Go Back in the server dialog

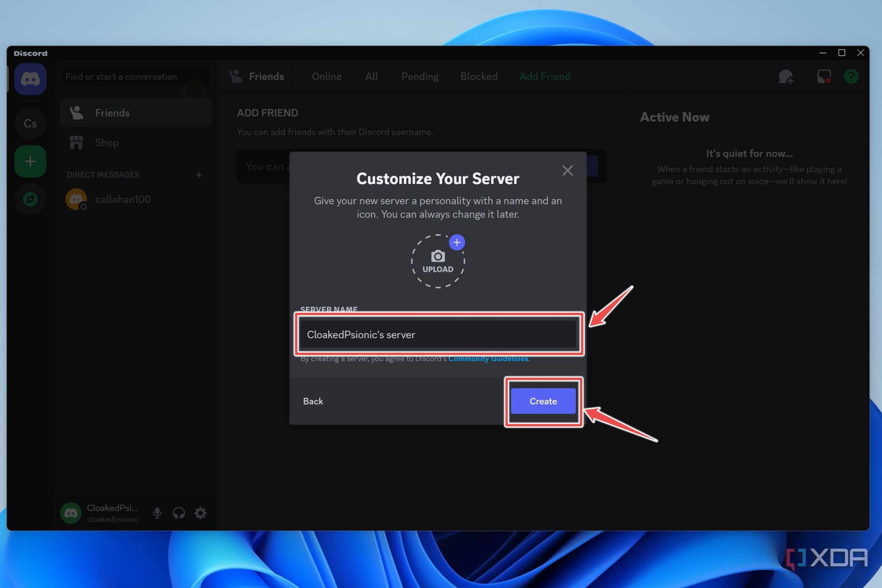(312, 401)
